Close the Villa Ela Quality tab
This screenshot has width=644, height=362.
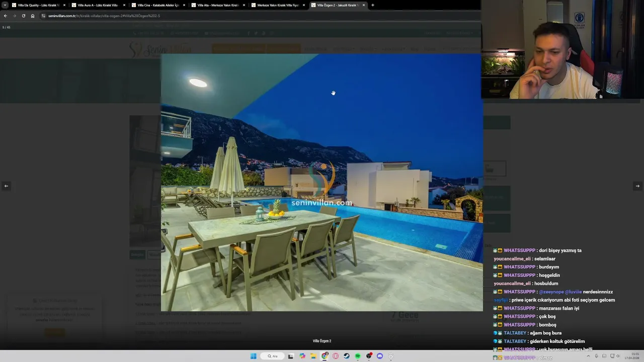[x=64, y=5]
